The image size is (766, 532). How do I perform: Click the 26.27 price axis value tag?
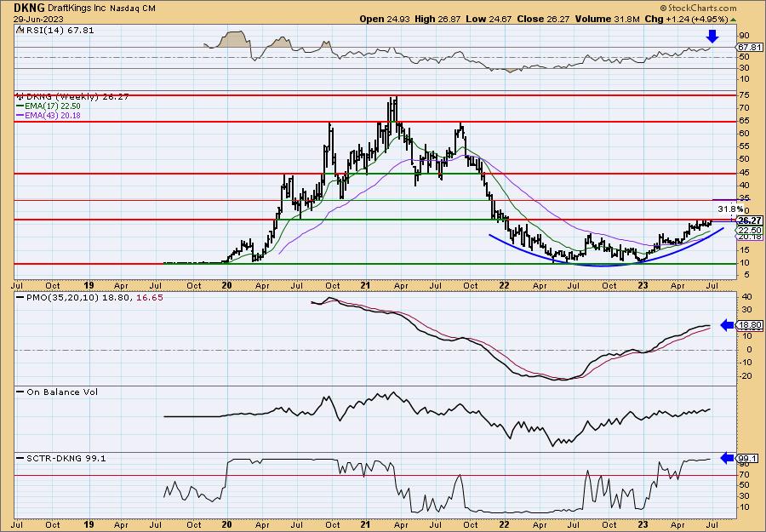pyautogui.click(x=749, y=220)
